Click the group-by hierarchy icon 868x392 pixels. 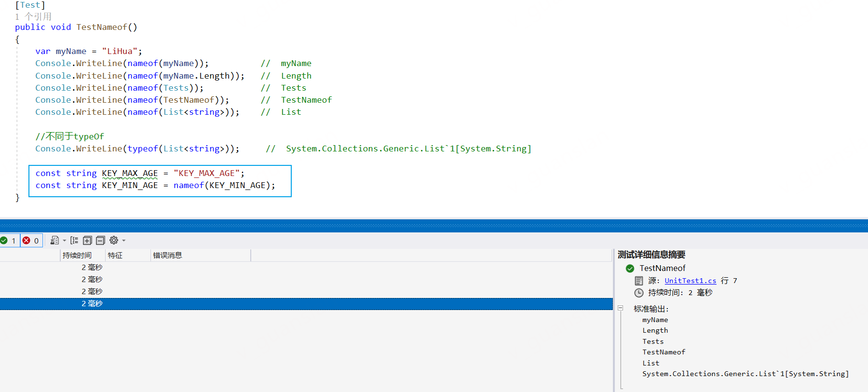pyautogui.click(x=74, y=241)
